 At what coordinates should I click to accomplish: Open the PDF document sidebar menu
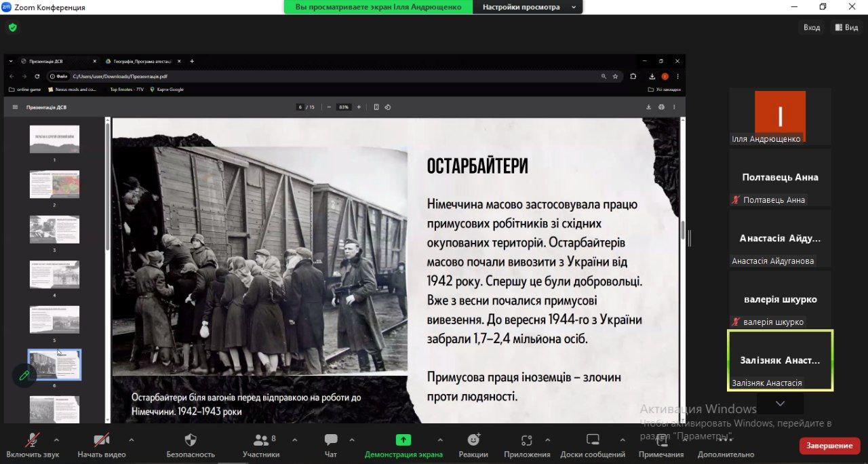[x=14, y=107]
